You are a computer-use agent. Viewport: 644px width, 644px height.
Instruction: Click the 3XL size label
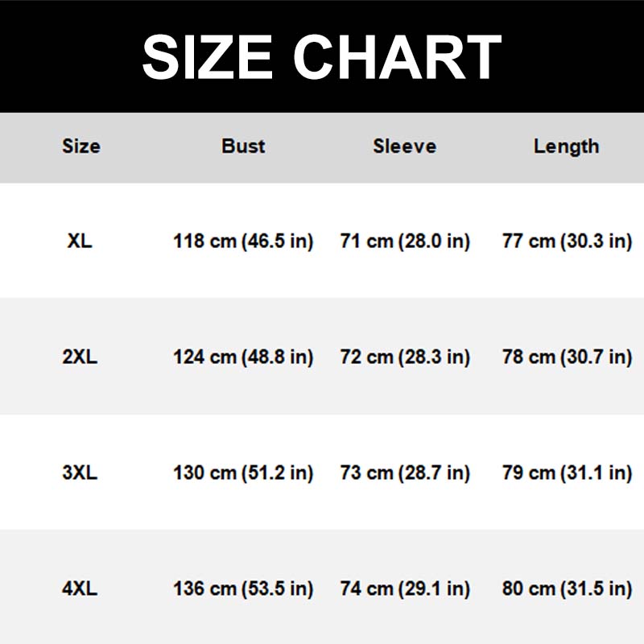click(80, 473)
